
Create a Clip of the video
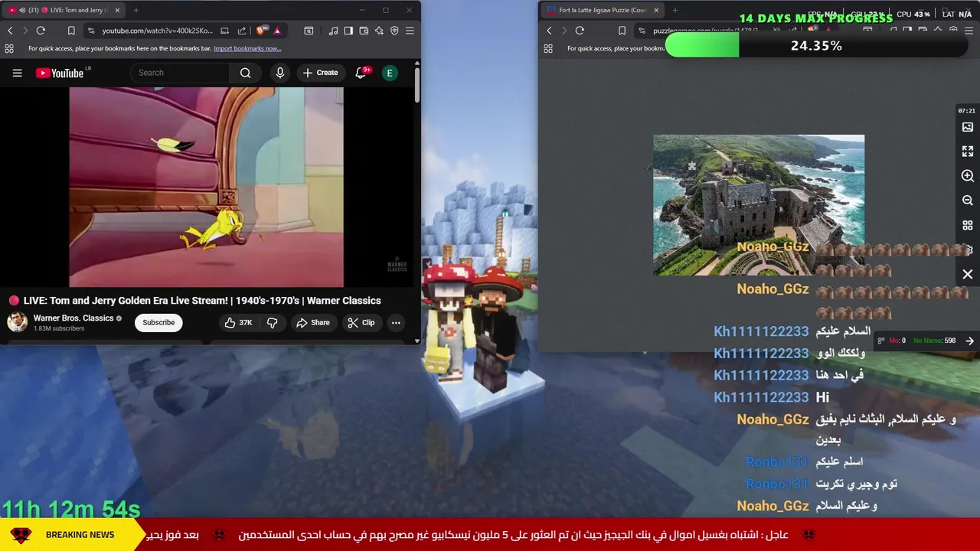(361, 322)
